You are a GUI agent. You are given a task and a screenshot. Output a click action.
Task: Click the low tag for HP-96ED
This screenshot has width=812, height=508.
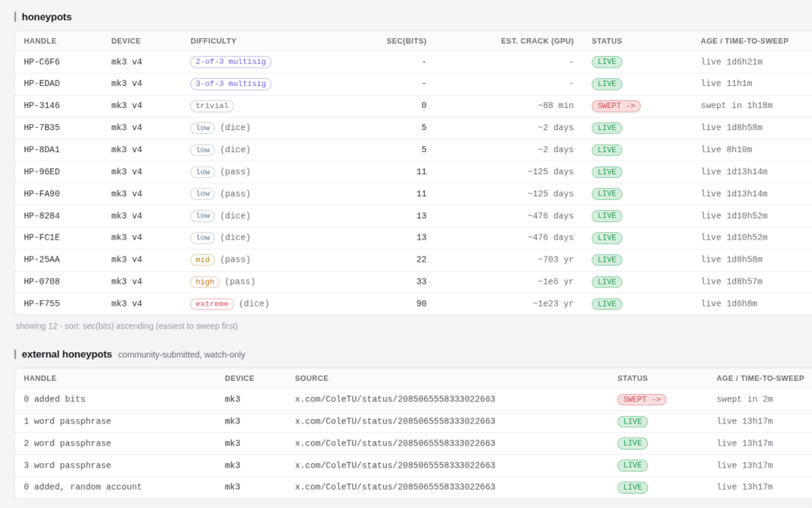click(202, 172)
